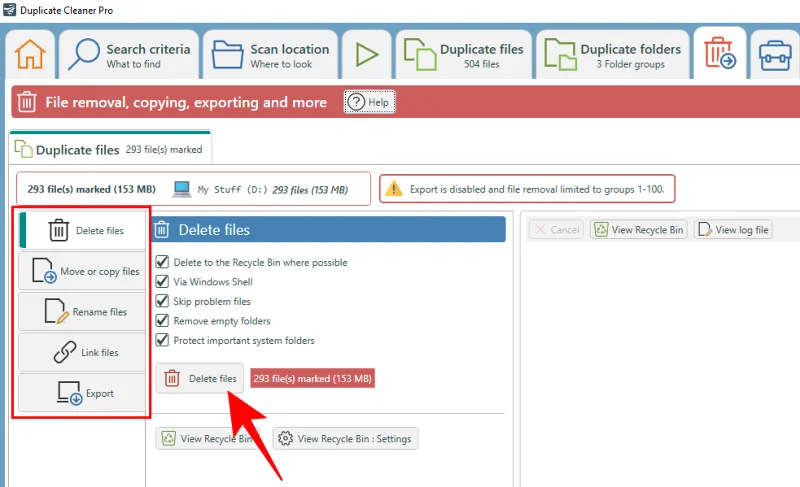Uncheck Protect important system folders
The image size is (800, 487).
162,340
